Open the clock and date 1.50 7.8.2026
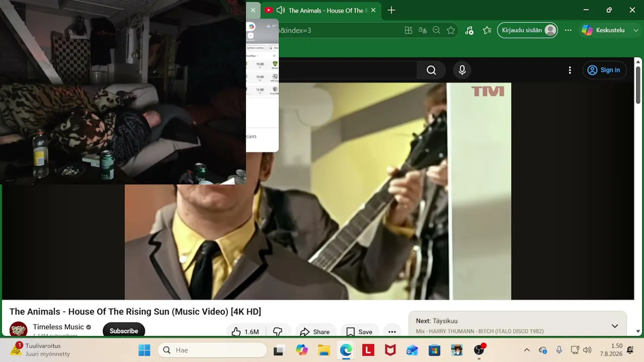Viewport: 644px width, 362px height. pos(611,350)
